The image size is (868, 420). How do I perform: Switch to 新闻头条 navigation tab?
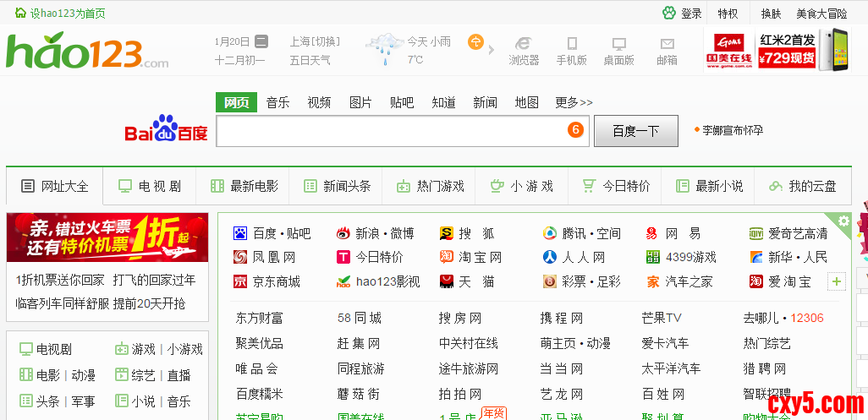[336, 186]
